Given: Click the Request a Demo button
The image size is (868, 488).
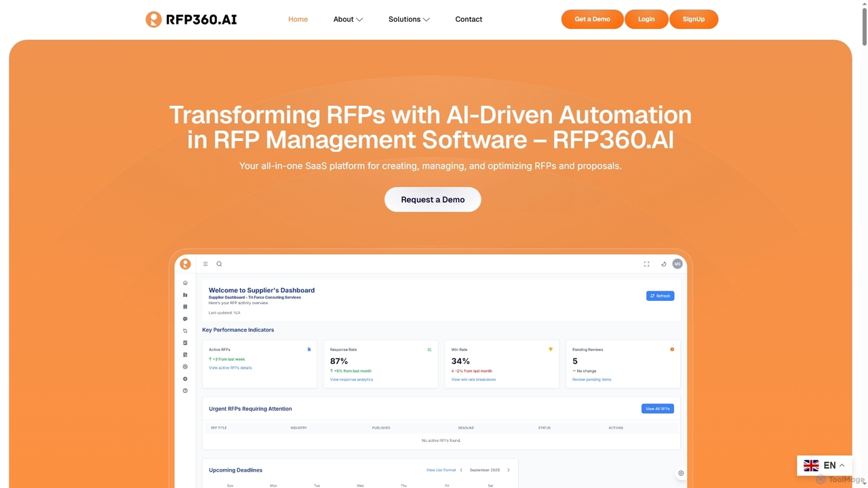Looking at the screenshot, I should (433, 200).
